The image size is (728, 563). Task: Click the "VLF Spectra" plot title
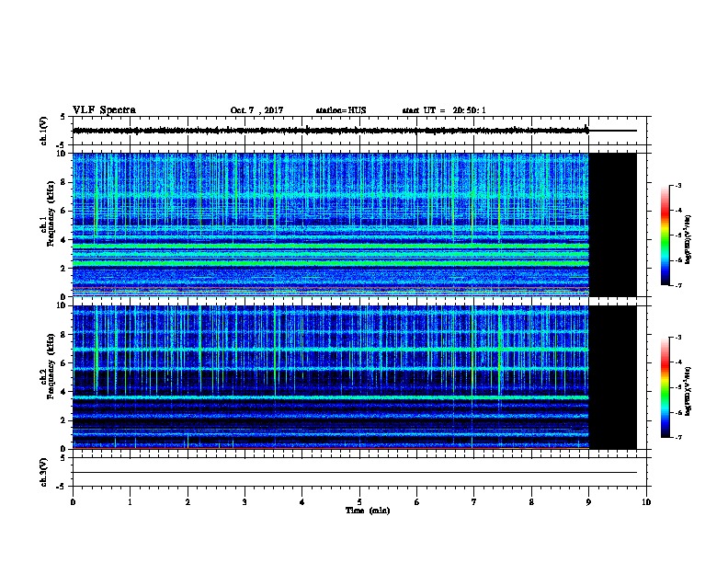[104, 110]
